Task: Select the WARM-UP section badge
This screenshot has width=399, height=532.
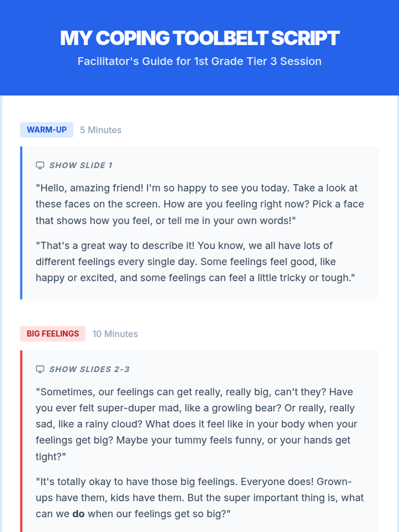Action: pos(47,130)
